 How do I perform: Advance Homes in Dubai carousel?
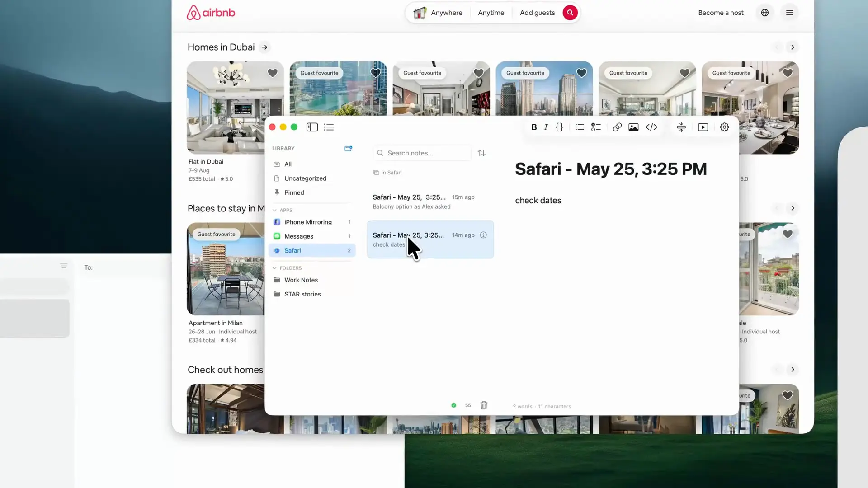pyautogui.click(x=793, y=47)
